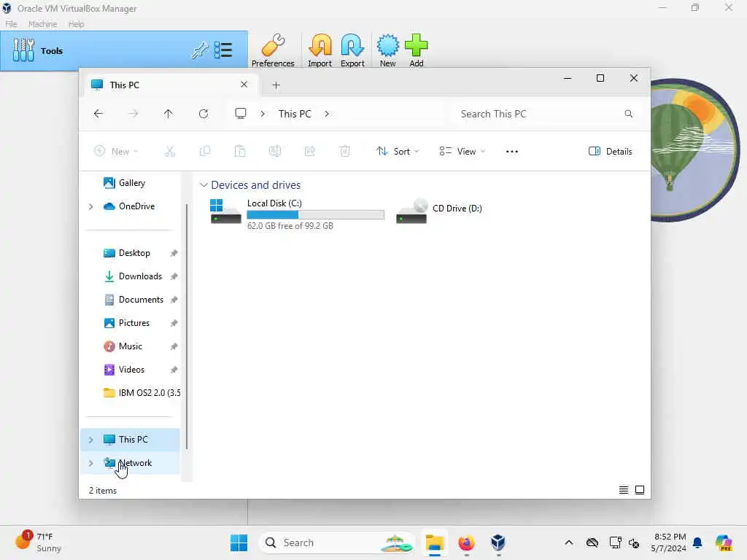The height and width of the screenshot is (560, 747).
Task: Select Gallery in the navigation pane
Action: pos(131,183)
